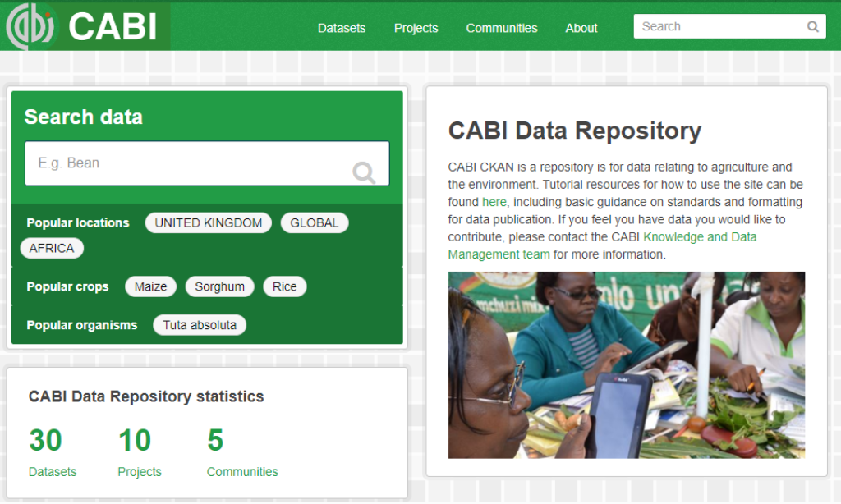Open the About page from the header

click(581, 28)
